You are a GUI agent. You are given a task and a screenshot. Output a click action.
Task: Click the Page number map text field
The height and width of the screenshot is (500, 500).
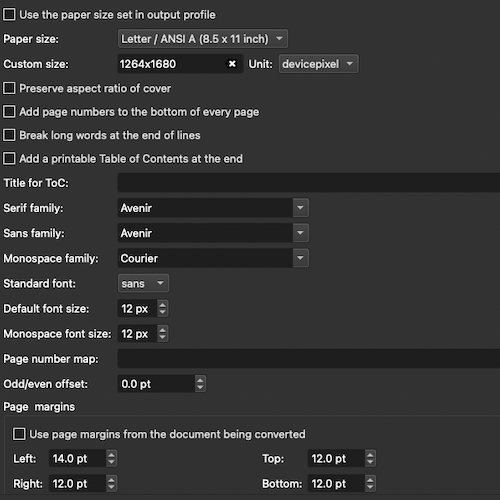tap(309, 359)
